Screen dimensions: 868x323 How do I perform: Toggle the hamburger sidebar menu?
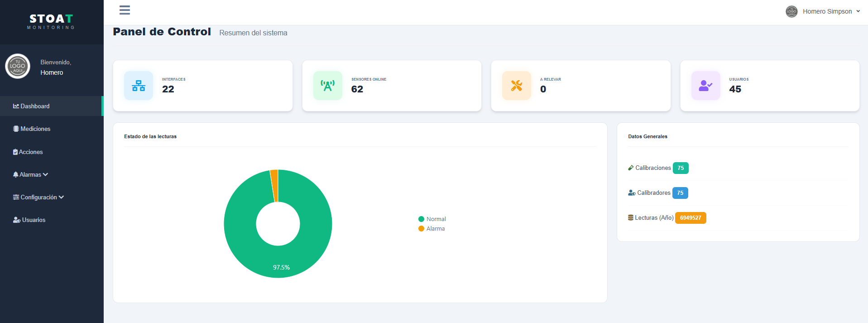coord(125,10)
